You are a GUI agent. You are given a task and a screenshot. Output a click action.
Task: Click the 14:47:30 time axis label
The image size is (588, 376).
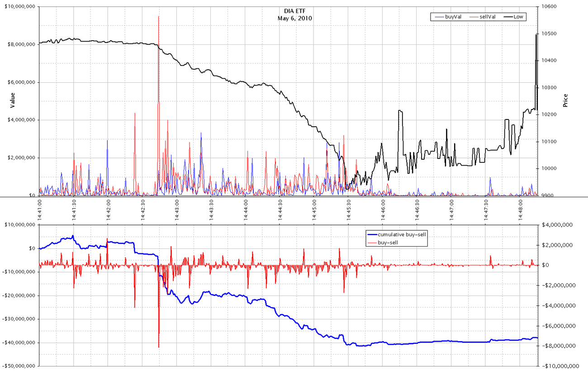(487, 210)
